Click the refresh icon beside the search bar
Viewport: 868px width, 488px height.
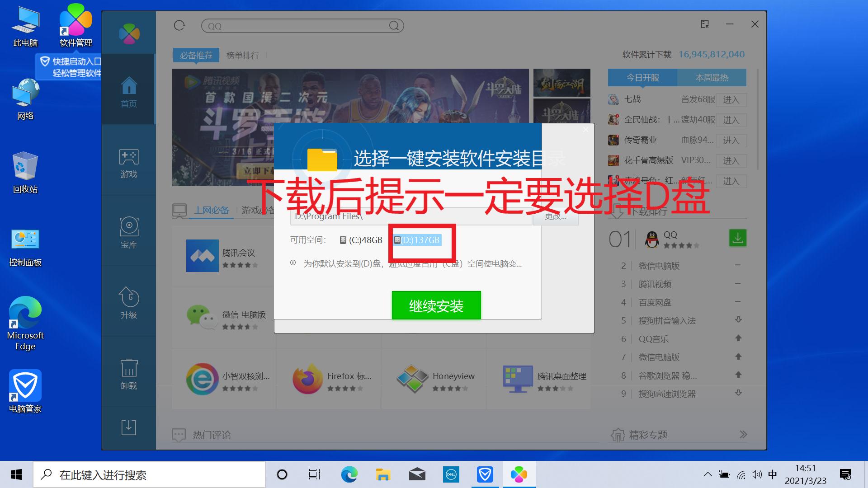pyautogui.click(x=179, y=26)
